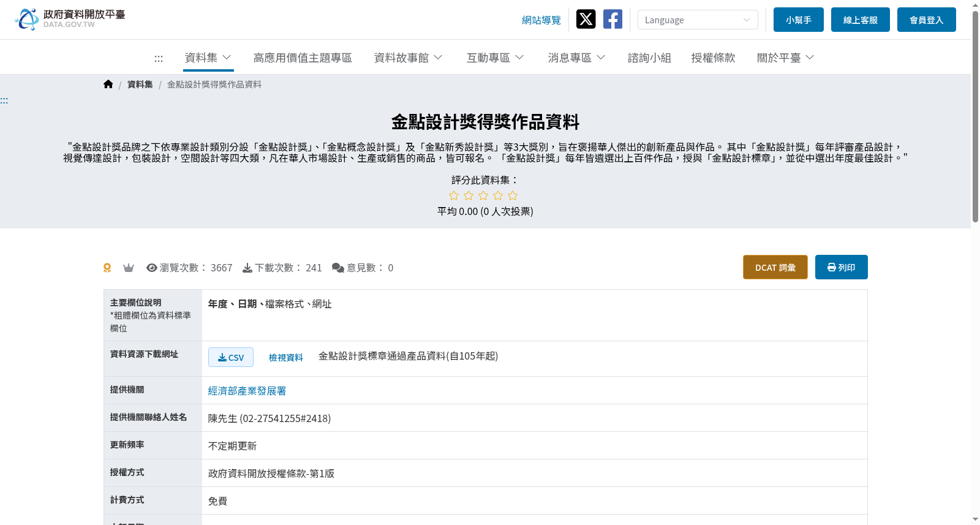Click the text 不定期更新
The image size is (980, 525).
pyautogui.click(x=233, y=446)
